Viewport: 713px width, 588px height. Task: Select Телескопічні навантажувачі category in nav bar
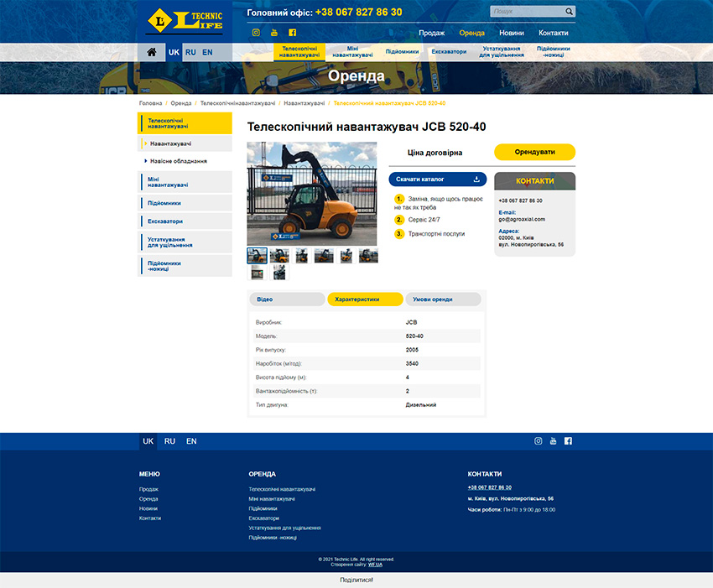pos(299,52)
